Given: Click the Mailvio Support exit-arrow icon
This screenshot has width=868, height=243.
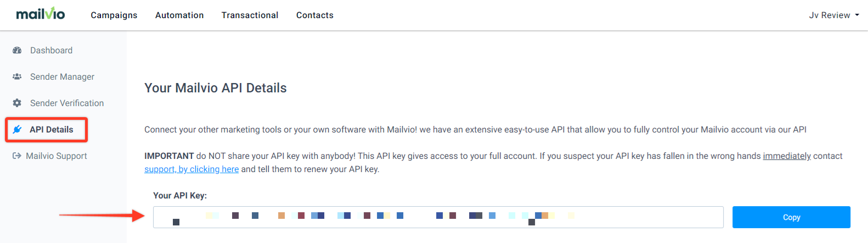Looking at the screenshot, I should tap(17, 156).
